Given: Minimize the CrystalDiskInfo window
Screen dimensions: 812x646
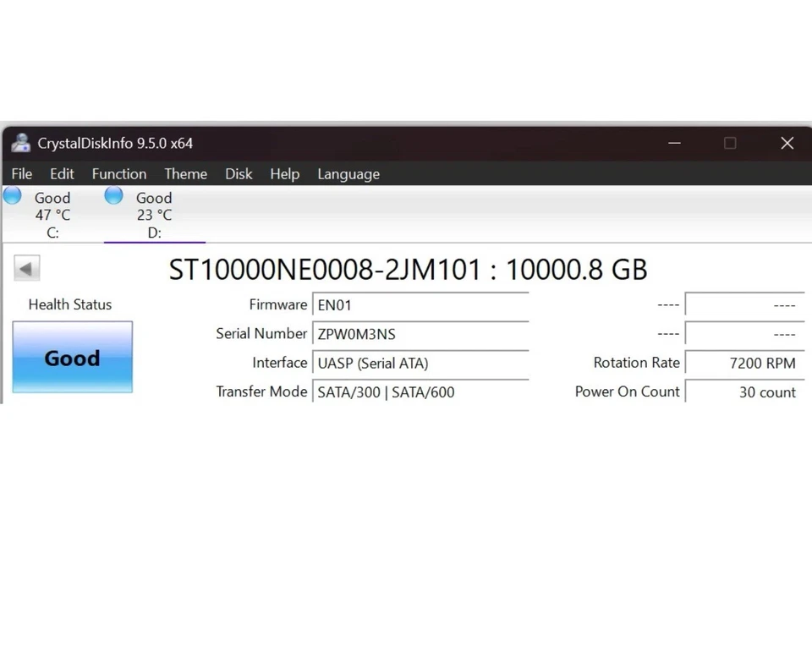Looking at the screenshot, I should pos(674,143).
